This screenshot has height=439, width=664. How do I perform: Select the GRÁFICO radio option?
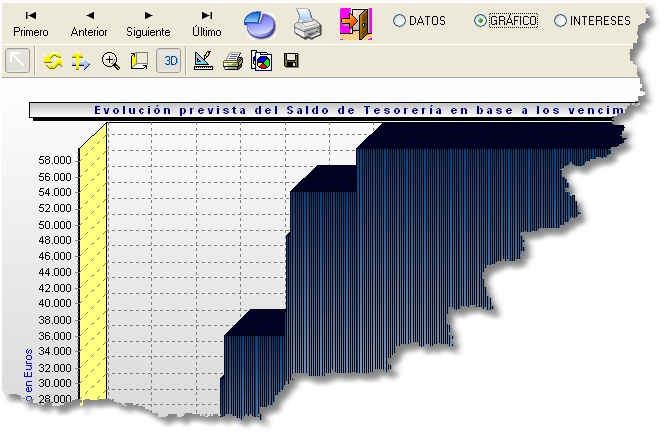click(x=506, y=20)
